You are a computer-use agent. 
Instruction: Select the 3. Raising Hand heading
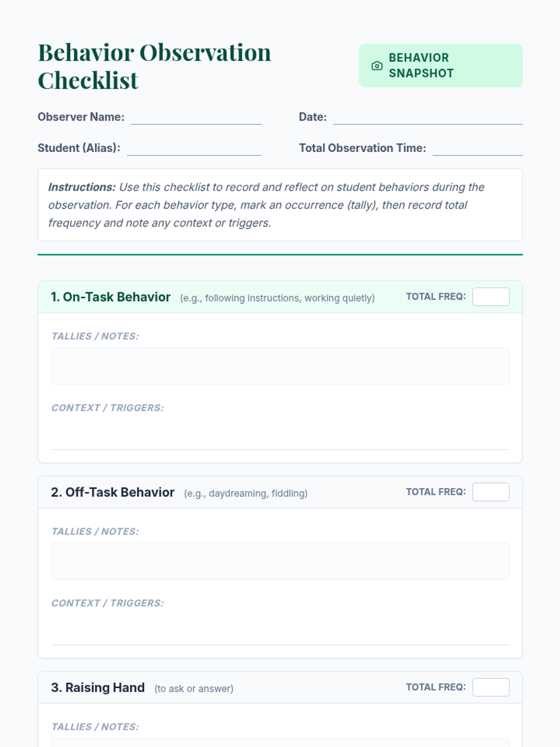(x=98, y=688)
